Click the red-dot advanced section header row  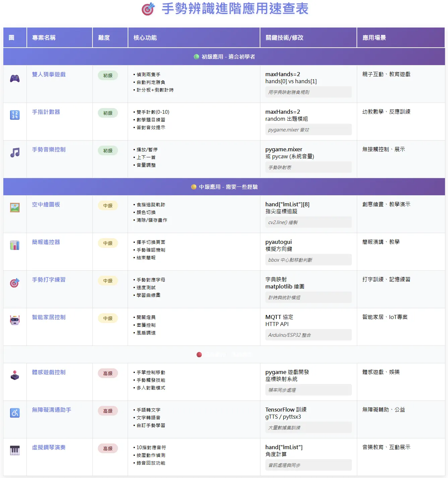[224, 355]
